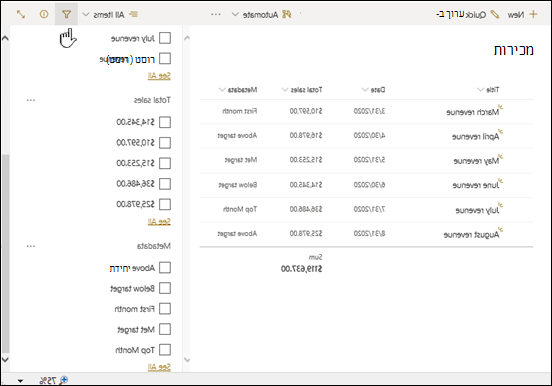Open the Title column header dropdown
Screen dimensions: 552x386
point(480,89)
